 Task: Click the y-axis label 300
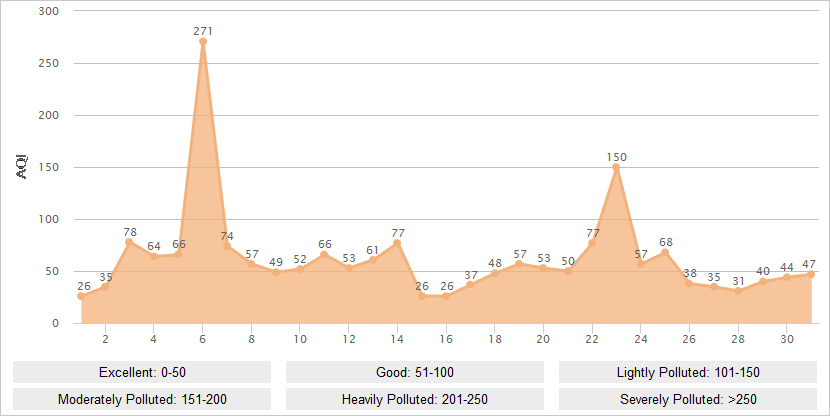tap(49, 11)
